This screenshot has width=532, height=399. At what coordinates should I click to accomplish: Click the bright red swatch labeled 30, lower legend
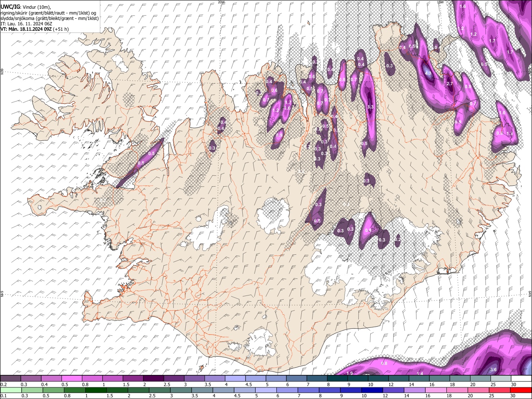click(x=521, y=390)
